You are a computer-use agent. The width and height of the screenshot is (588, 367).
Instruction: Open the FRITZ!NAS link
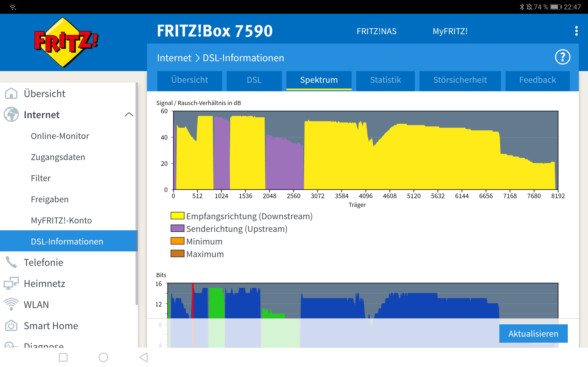pos(376,31)
